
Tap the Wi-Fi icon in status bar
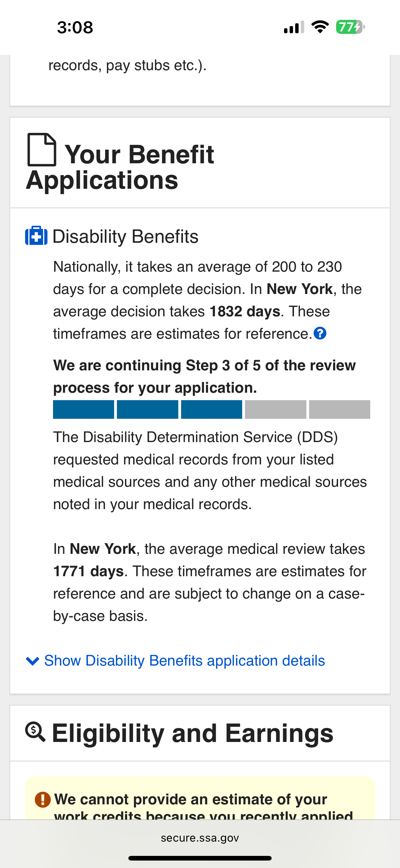click(x=320, y=27)
